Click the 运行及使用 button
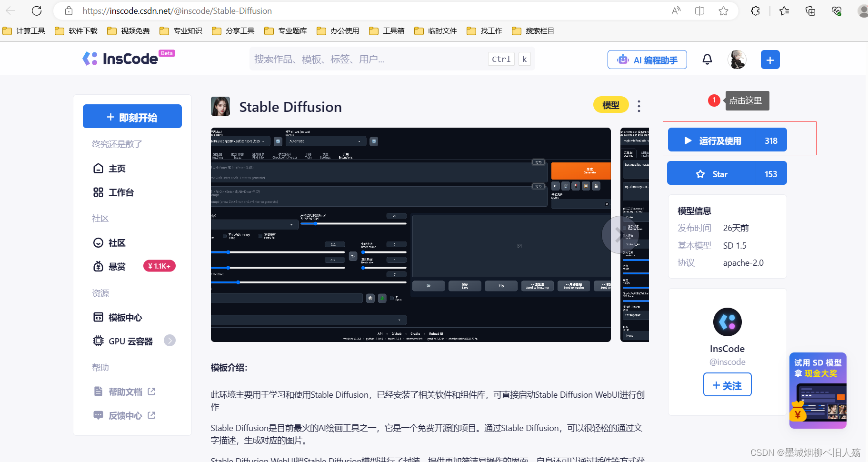Viewport: 868px width, 462px height. pyautogui.click(x=727, y=140)
